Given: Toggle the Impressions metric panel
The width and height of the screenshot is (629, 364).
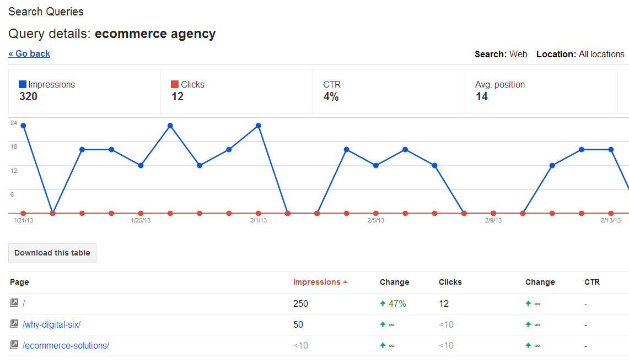Looking at the screenshot, I should [83, 91].
